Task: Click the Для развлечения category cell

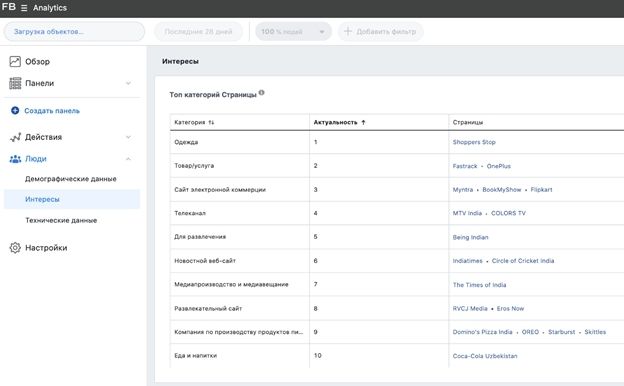Action: [x=240, y=237]
